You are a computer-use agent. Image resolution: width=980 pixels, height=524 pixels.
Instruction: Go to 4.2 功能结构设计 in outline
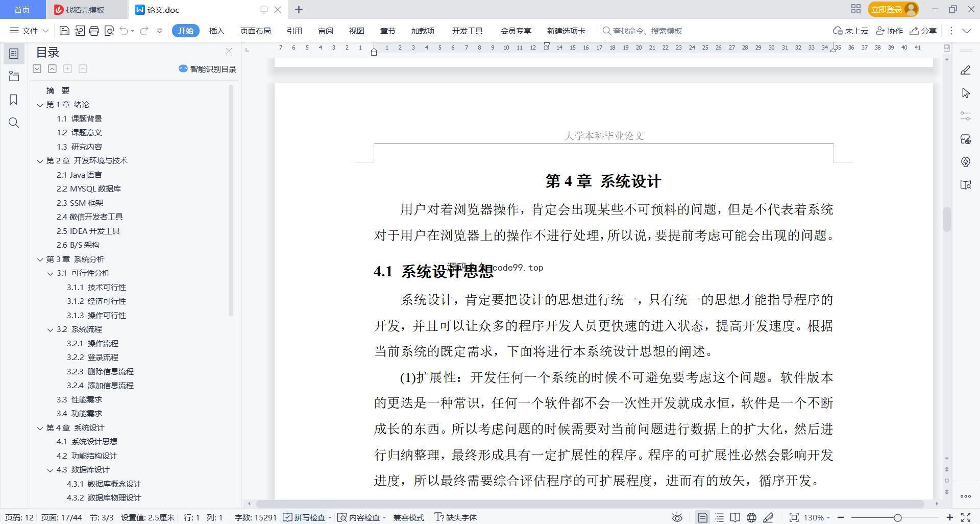click(87, 456)
